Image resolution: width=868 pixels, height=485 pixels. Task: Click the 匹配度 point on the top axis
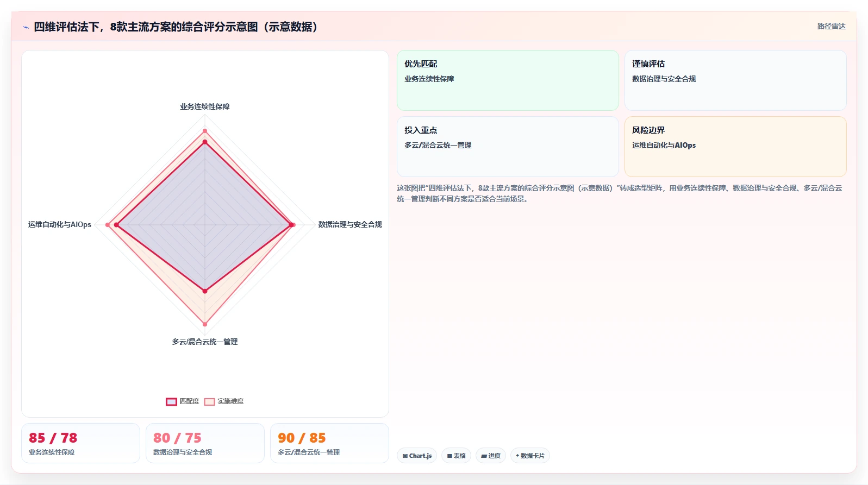(x=205, y=142)
